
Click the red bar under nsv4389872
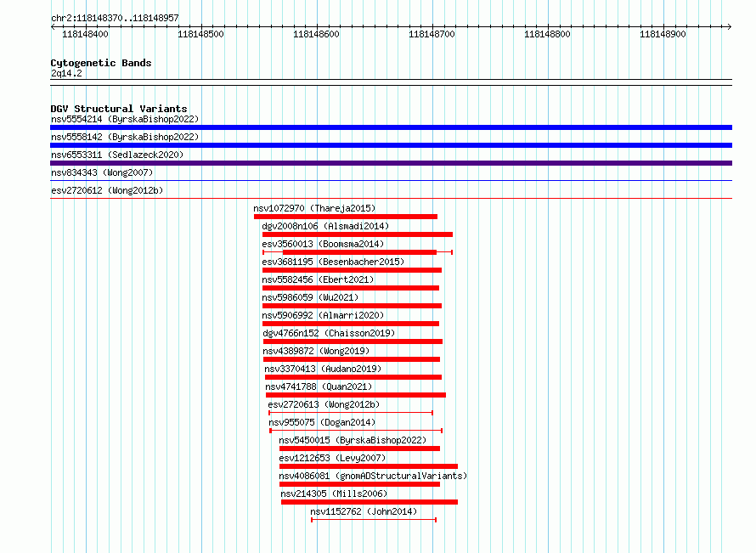click(352, 359)
